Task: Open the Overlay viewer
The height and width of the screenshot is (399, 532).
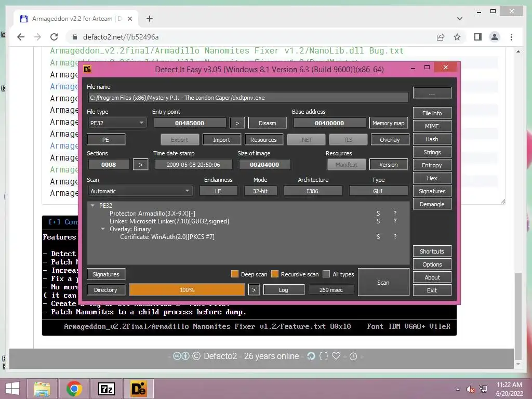Action: click(x=390, y=139)
